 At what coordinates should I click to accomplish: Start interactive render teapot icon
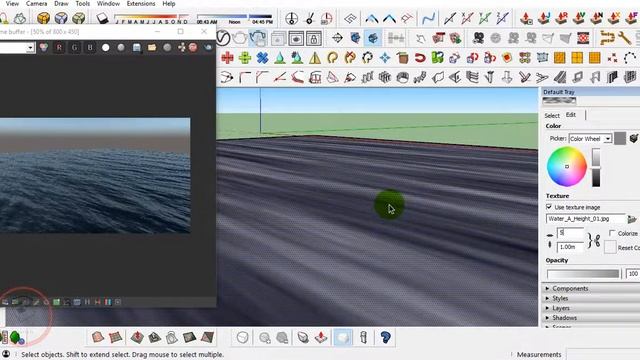[258, 38]
